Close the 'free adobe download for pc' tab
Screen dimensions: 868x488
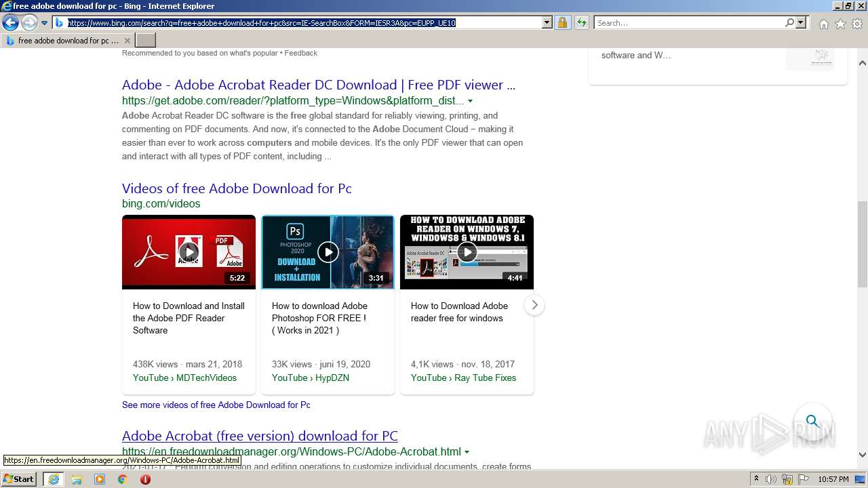(127, 41)
